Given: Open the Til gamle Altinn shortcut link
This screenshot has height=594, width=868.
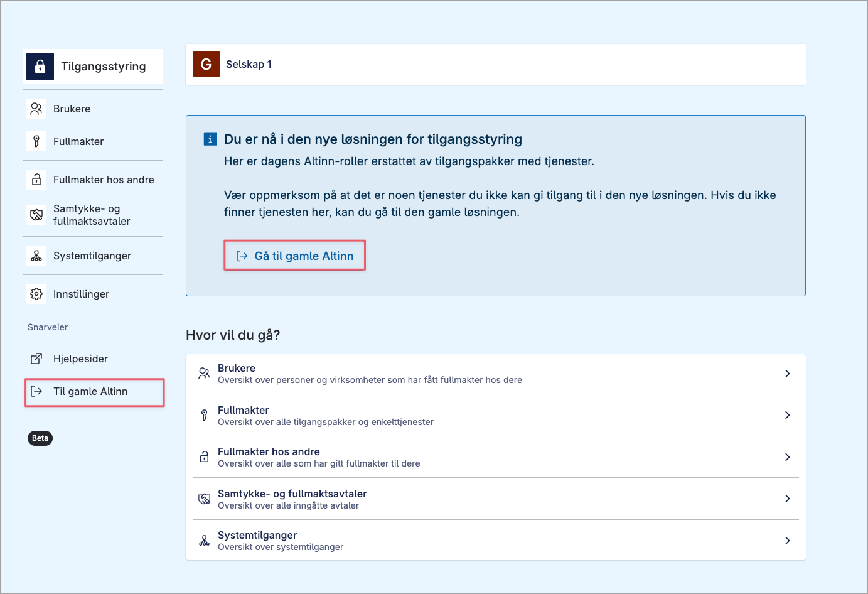Looking at the screenshot, I should coord(90,391).
